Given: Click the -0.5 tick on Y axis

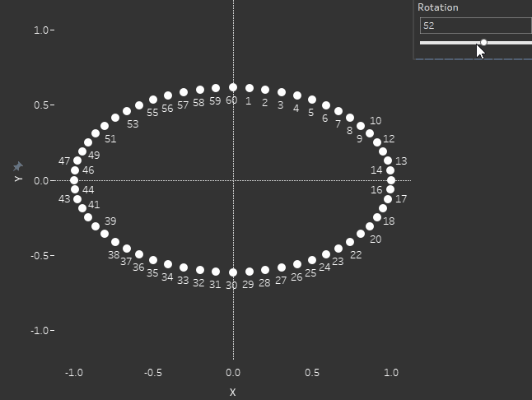Looking at the screenshot, I should pos(42,256).
